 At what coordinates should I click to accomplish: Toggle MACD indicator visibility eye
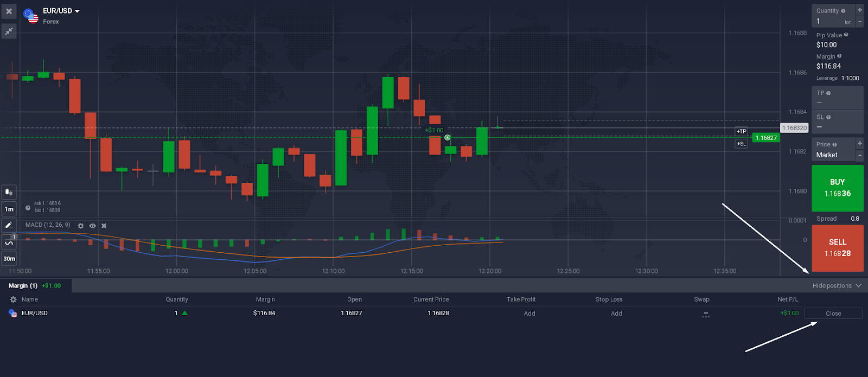point(93,226)
